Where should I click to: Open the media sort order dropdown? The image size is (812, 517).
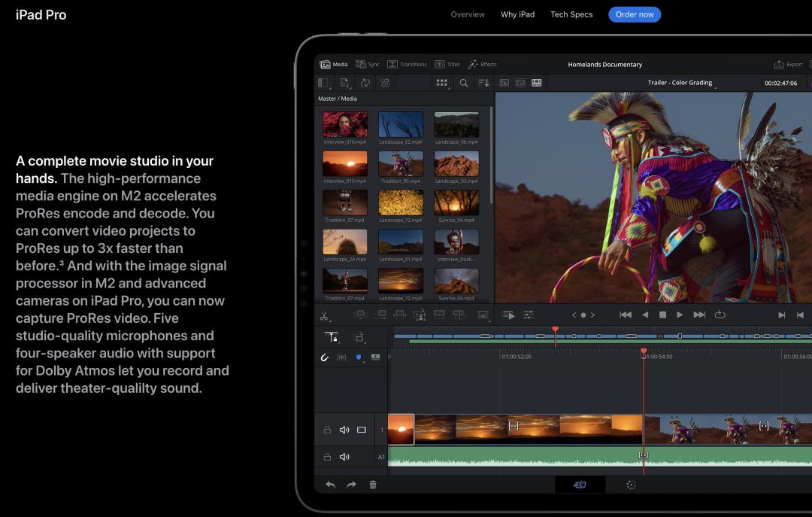(x=484, y=83)
